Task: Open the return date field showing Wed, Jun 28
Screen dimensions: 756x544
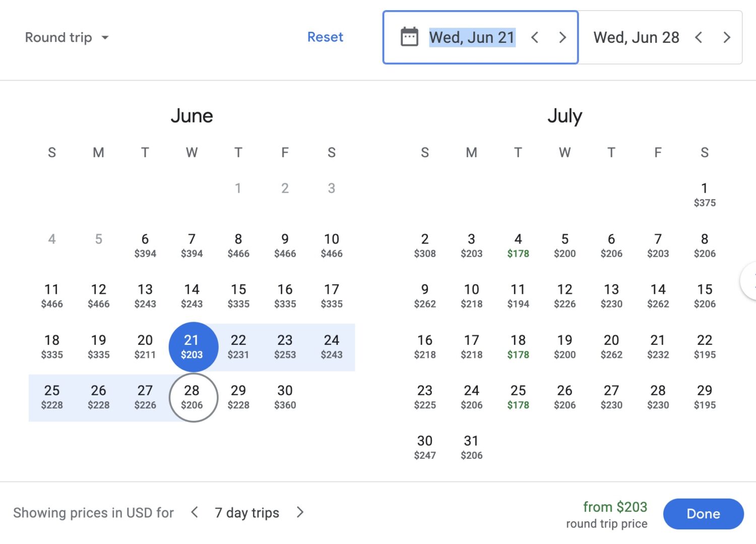Action: (x=637, y=37)
